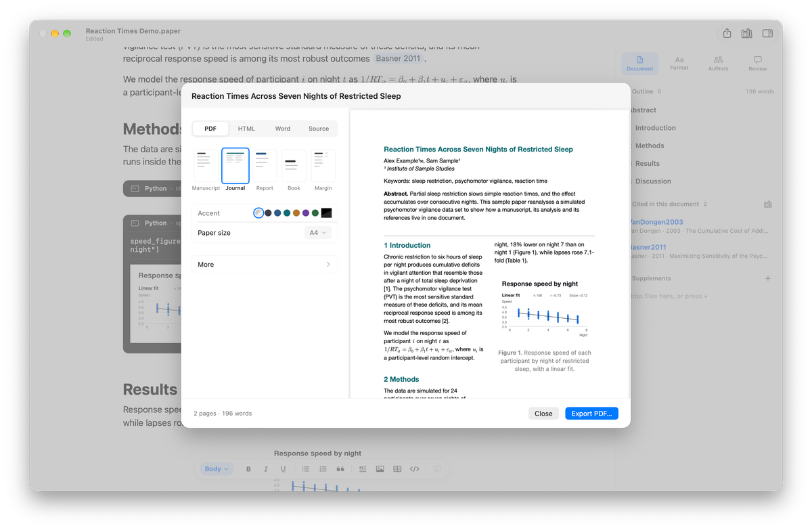Click the Close button in the export dialog

(x=543, y=414)
